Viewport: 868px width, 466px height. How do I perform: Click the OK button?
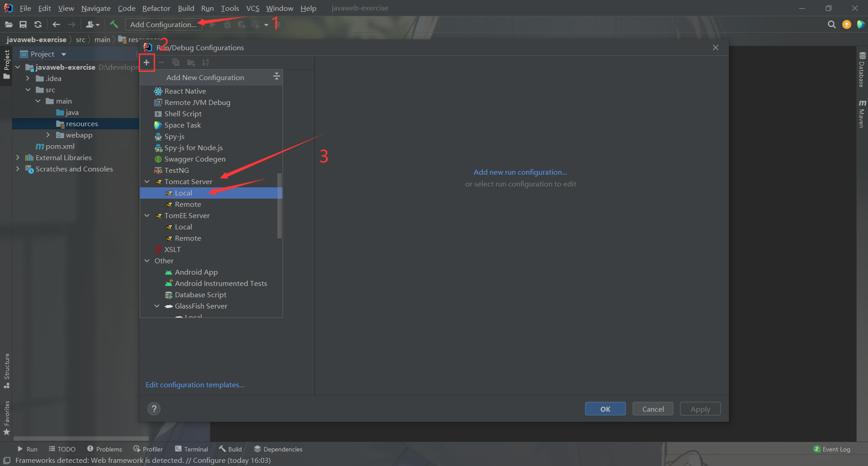(605, 409)
